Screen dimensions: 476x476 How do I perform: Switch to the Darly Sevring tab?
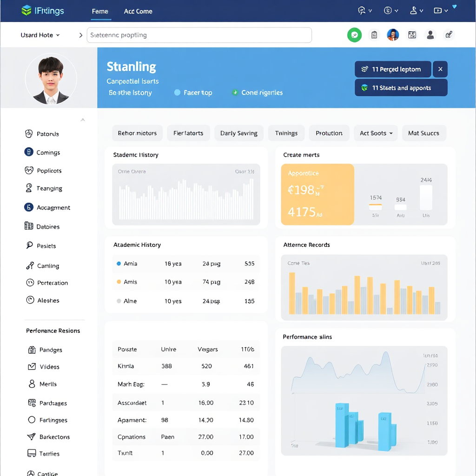click(238, 133)
